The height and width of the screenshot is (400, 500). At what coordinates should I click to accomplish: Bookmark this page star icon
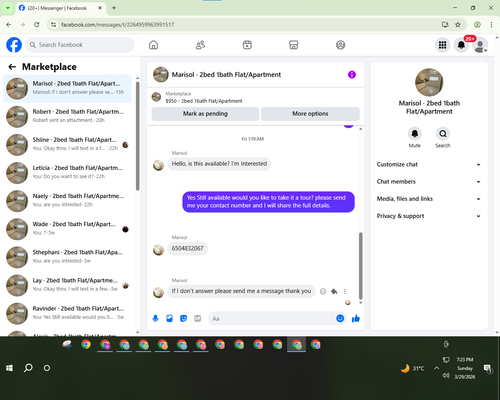[458, 24]
